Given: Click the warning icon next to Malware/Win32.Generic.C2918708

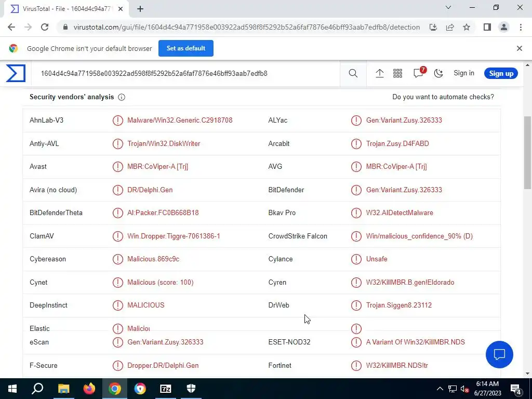Looking at the screenshot, I should (x=118, y=121).
